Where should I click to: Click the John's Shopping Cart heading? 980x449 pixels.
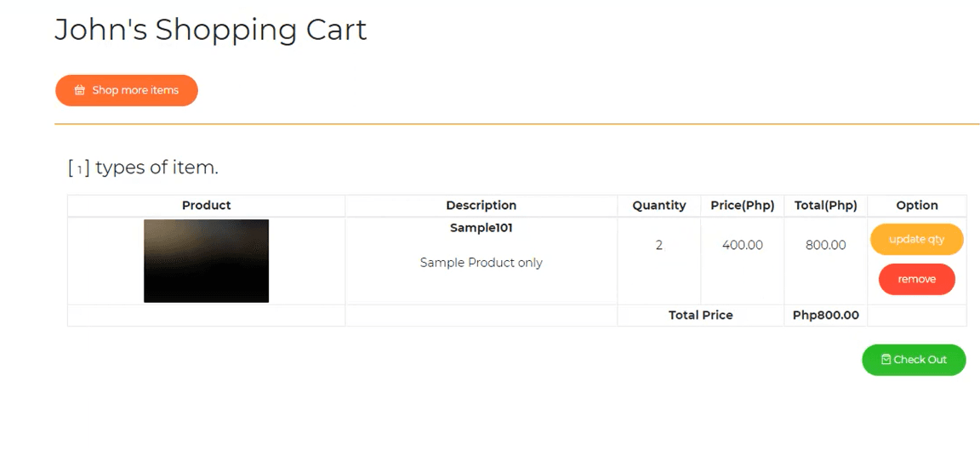(211, 30)
